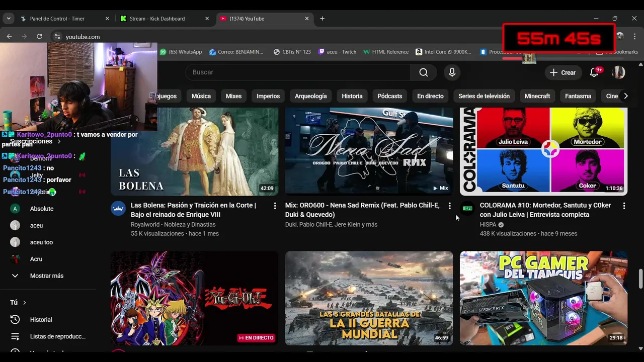Open the HTML Reference bookmark
The height and width of the screenshot is (362, 644).
pyautogui.click(x=386, y=52)
